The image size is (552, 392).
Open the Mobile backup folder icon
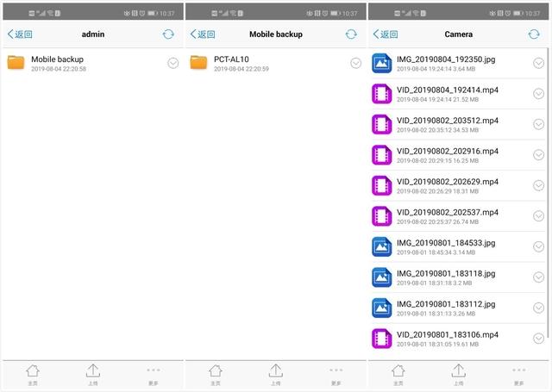click(16, 63)
